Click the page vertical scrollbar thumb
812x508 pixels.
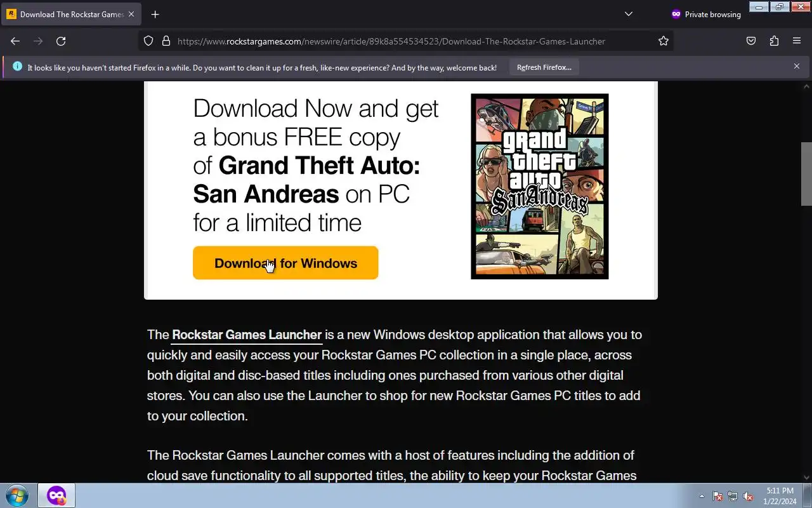click(x=806, y=173)
